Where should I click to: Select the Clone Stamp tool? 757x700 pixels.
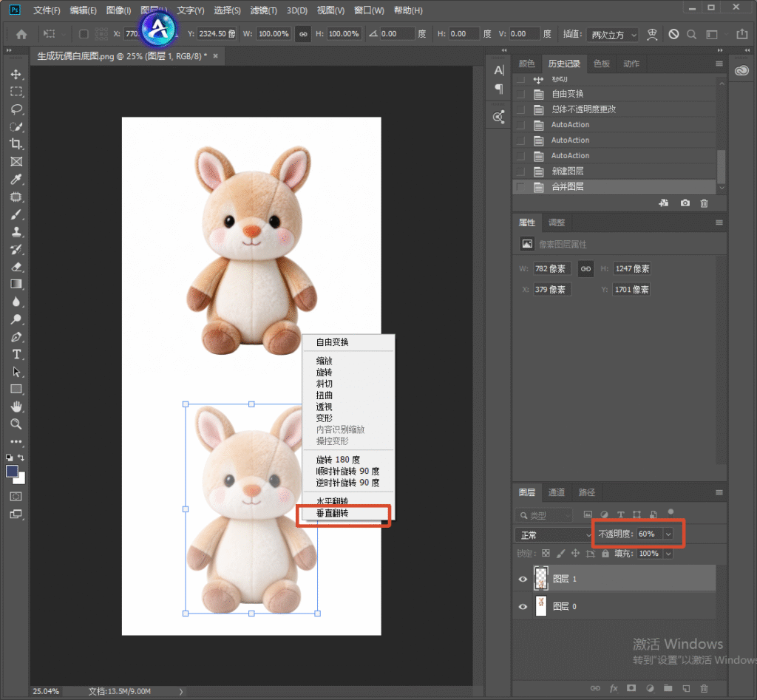click(16, 232)
